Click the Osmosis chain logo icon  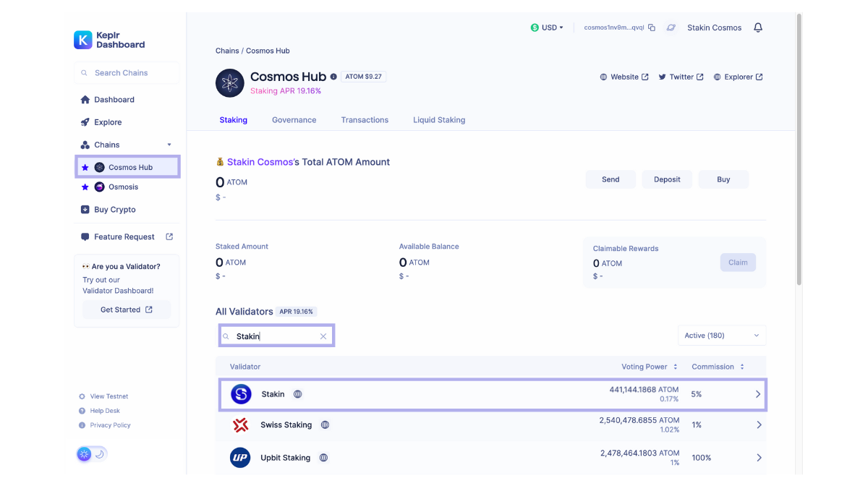click(x=99, y=187)
